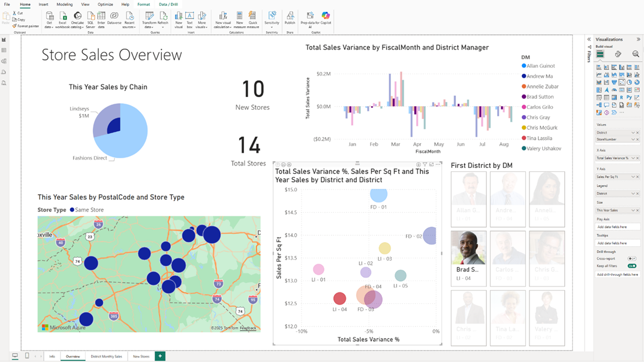Switch to mobile layout view icon
644x362 pixels.
27,356
